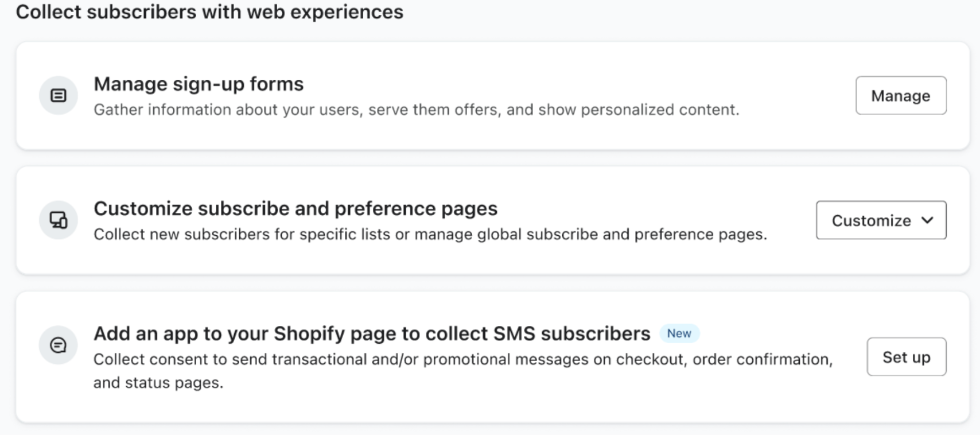This screenshot has width=980, height=435.
Task: Expand the chevron arrow beside Customize
Action: tap(927, 220)
